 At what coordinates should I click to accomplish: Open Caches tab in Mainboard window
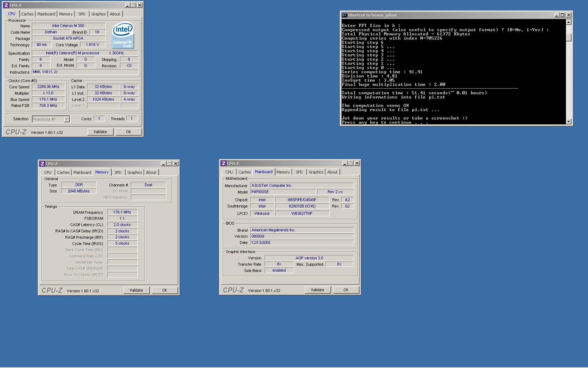pyautogui.click(x=245, y=172)
